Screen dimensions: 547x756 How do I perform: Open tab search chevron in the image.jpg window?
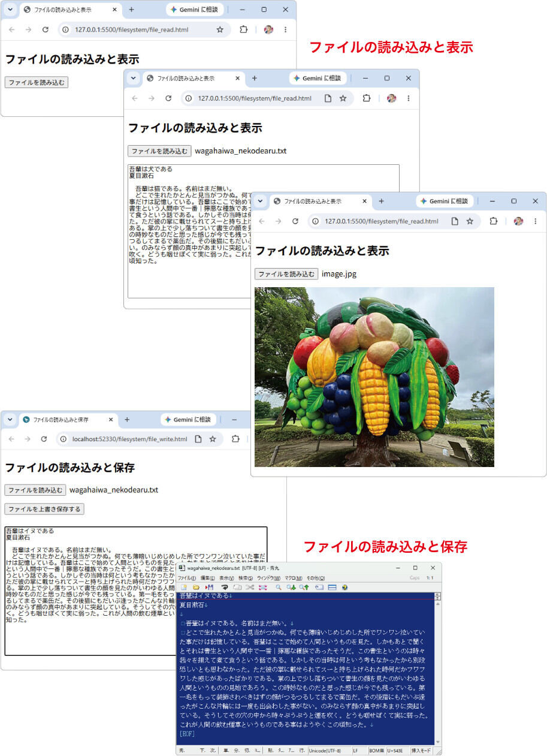coord(261,201)
